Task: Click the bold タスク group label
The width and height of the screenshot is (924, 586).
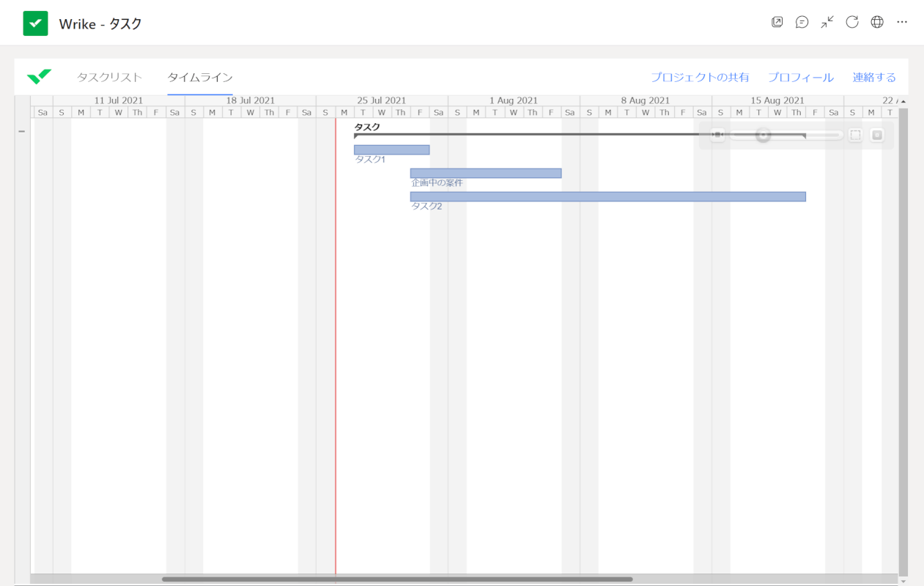Action: point(367,127)
